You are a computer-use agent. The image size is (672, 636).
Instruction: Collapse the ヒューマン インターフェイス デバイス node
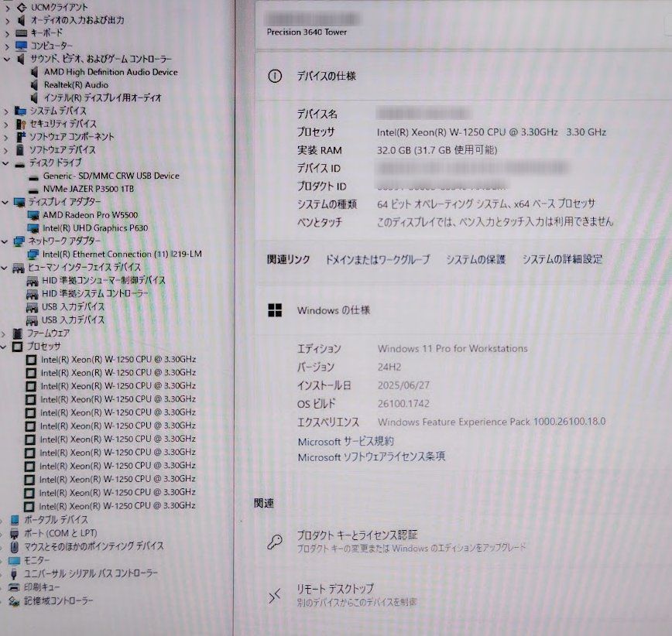pos(5,268)
